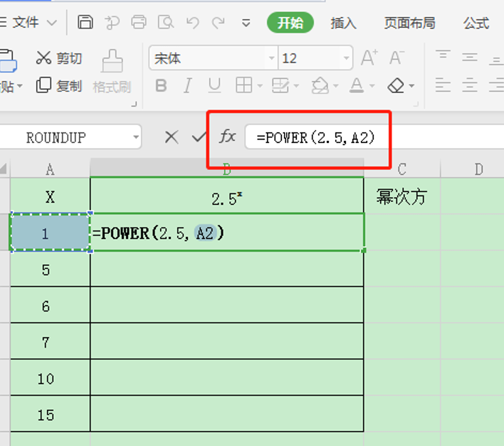Click the 复制 copy button

click(x=59, y=85)
